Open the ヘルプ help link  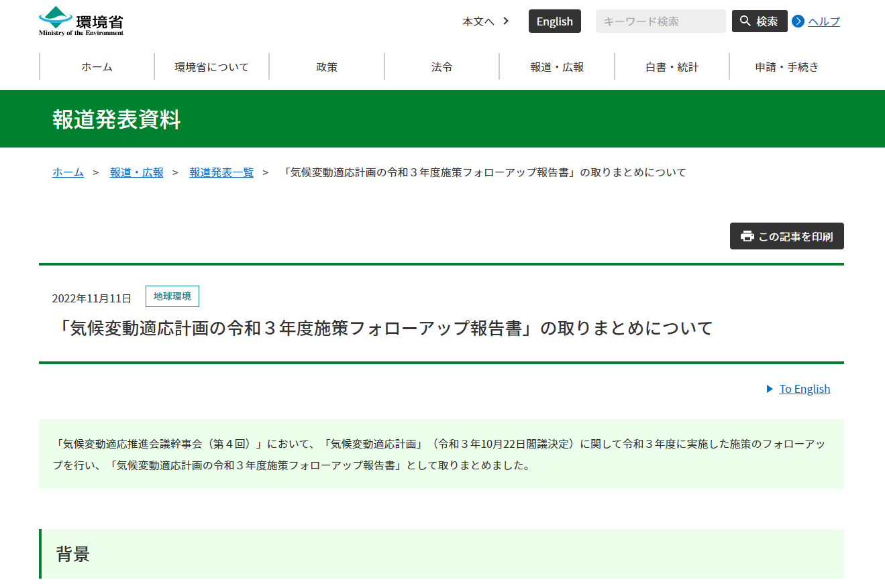point(823,21)
